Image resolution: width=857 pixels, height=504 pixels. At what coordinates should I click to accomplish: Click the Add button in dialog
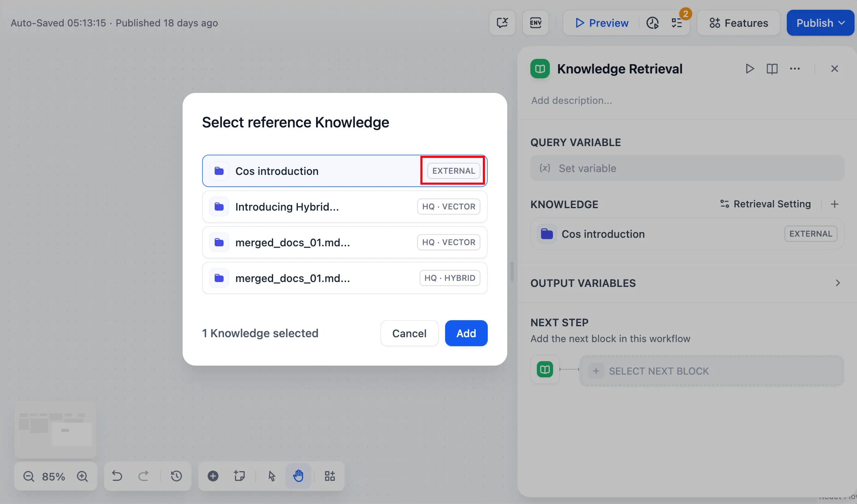point(466,333)
